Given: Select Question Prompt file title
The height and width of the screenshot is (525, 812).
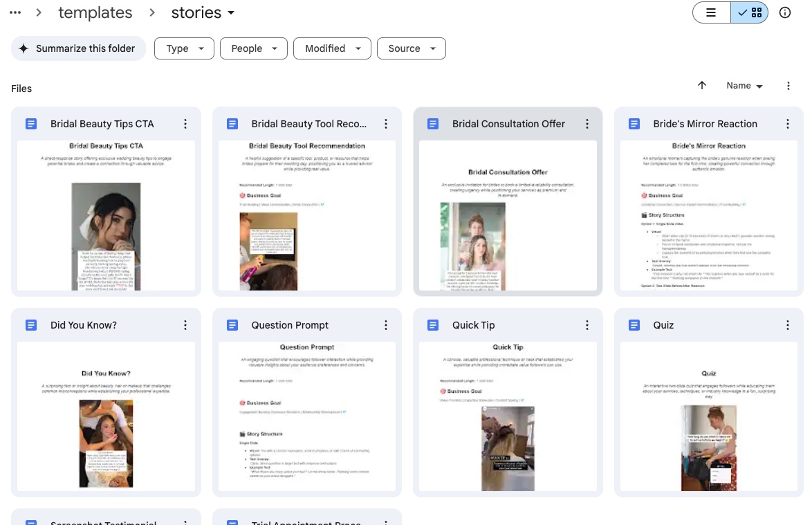Looking at the screenshot, I should click(290, 324).
